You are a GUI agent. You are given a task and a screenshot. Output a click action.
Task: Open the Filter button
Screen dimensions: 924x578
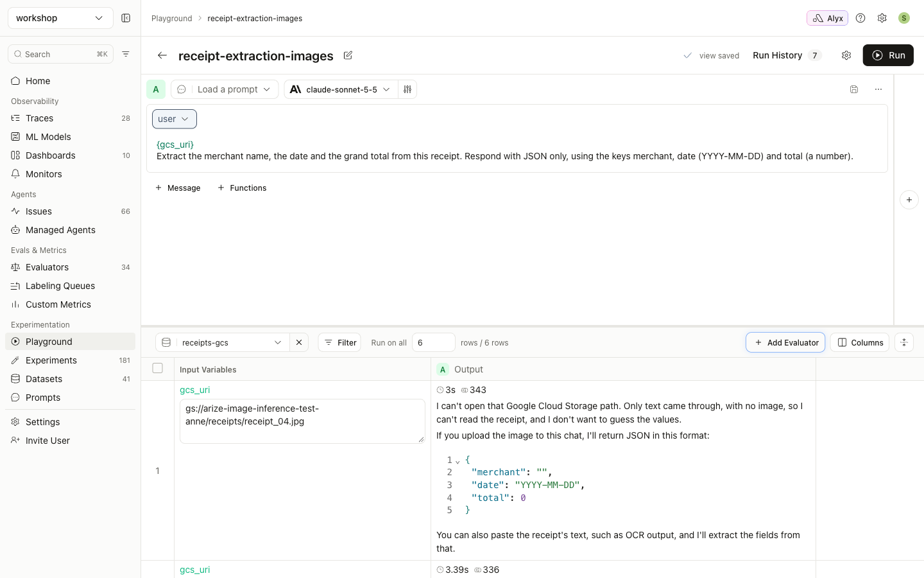(339, 342)
